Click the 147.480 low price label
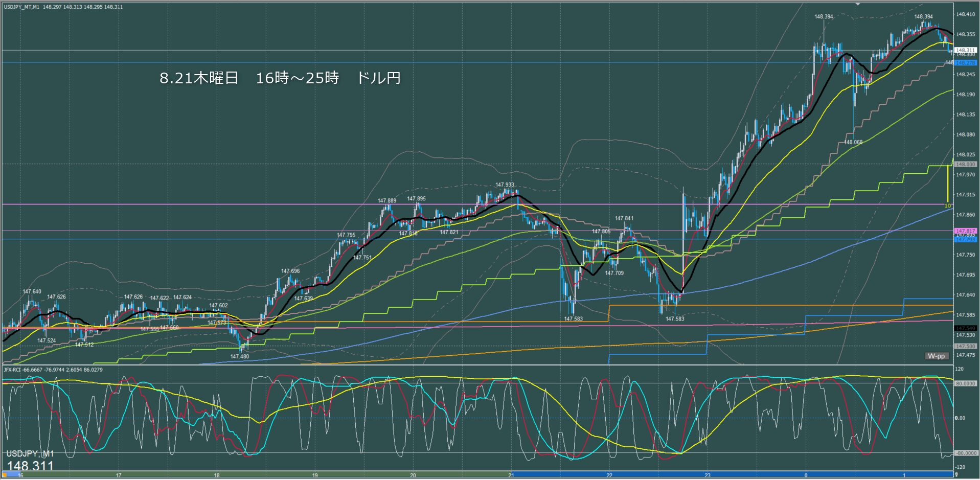 pyautogui.click(x=239, y=357)
